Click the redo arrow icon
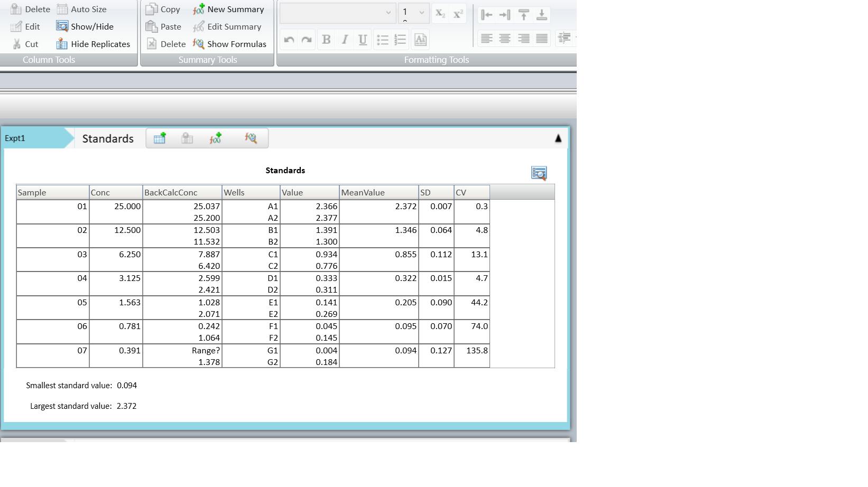The height and width of the screenshot is (487, 868). tap(307, 40)
